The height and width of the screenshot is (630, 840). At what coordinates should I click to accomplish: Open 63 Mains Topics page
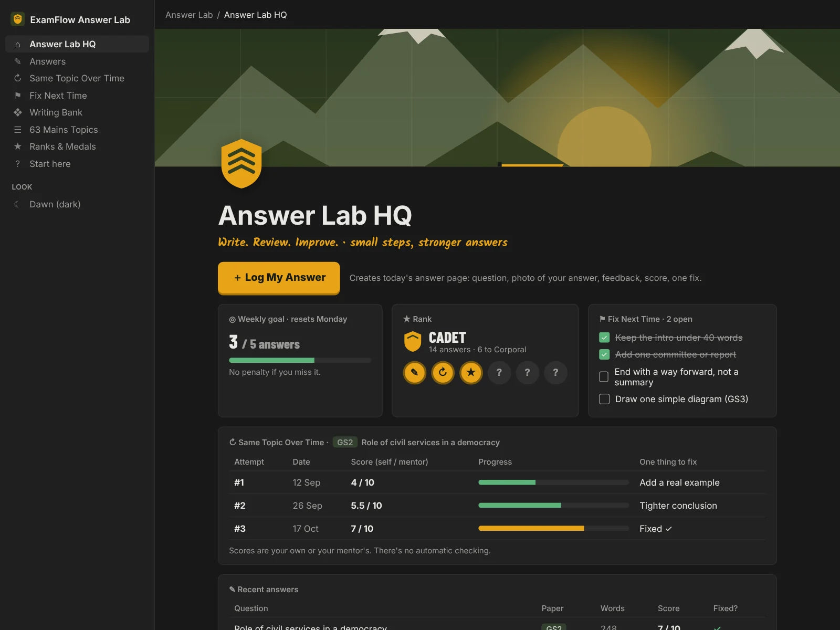pyautogui.click(x=77, y=130)
